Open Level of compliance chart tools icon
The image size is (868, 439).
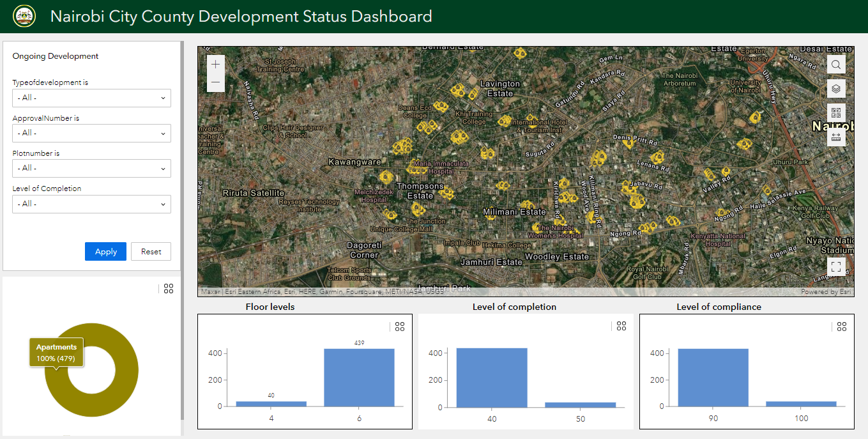coord(842,327)
